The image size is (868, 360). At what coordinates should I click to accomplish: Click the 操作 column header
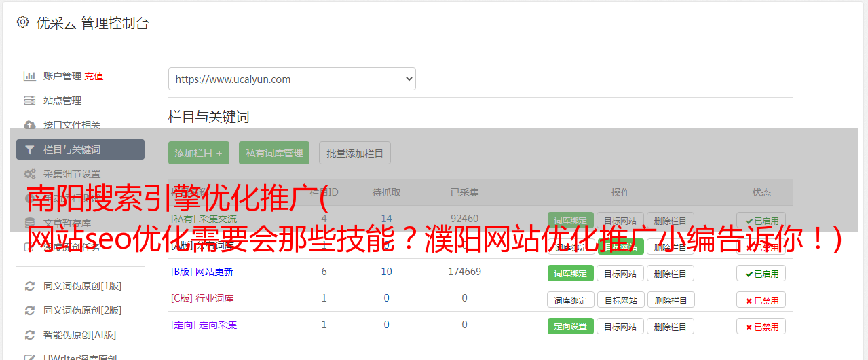coord(620,192)
